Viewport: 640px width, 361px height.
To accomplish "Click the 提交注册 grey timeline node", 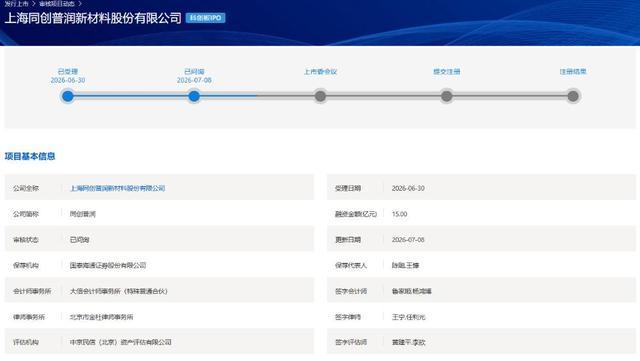I will click(447, 96).
